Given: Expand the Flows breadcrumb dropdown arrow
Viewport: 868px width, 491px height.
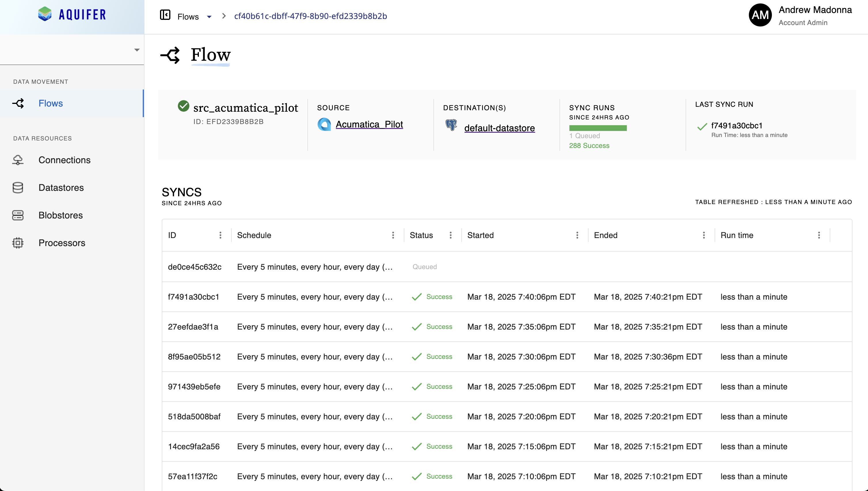Looking at the screenshot, I should (209, 17).
